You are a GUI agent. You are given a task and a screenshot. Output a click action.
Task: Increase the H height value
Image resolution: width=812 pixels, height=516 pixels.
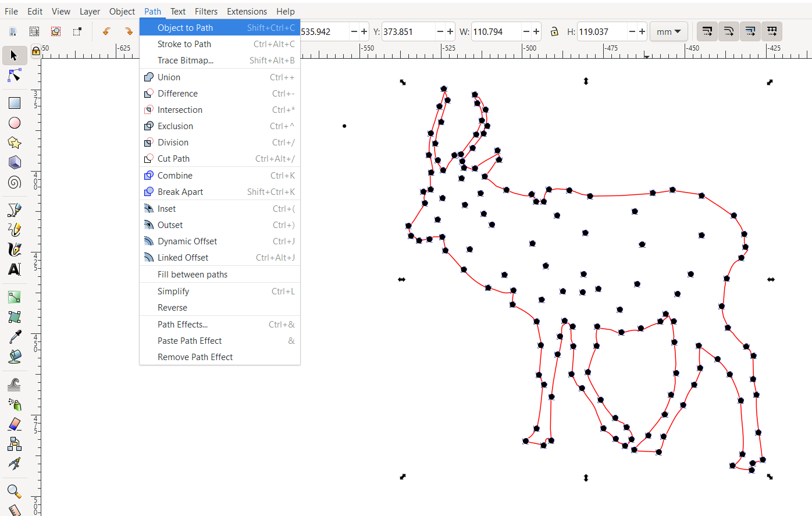(x=642, y=31)
